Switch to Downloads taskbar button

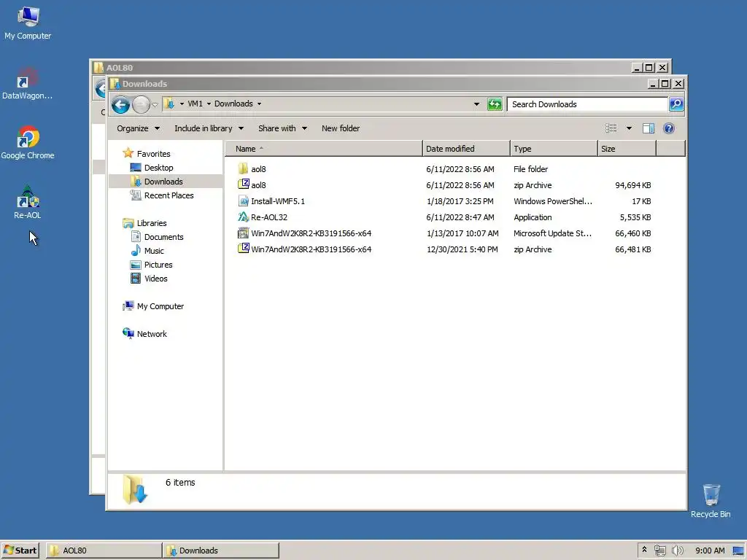pyautogui.click(x=221, y=551)
